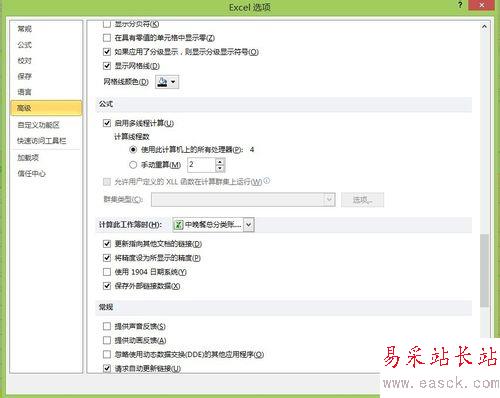
Task: Toggle 更新指向其他文档的链接 checkbox
Action: [x=107, y=244]
